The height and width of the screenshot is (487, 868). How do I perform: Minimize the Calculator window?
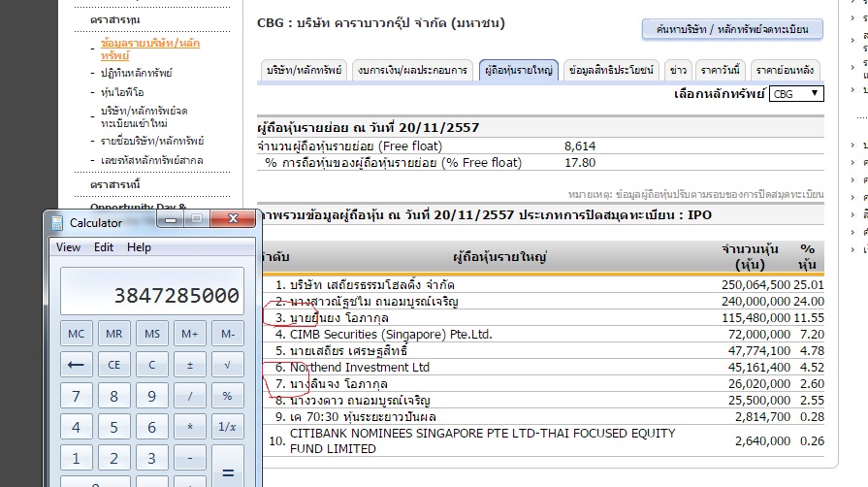pyautogui.click(x=171, y=219)
